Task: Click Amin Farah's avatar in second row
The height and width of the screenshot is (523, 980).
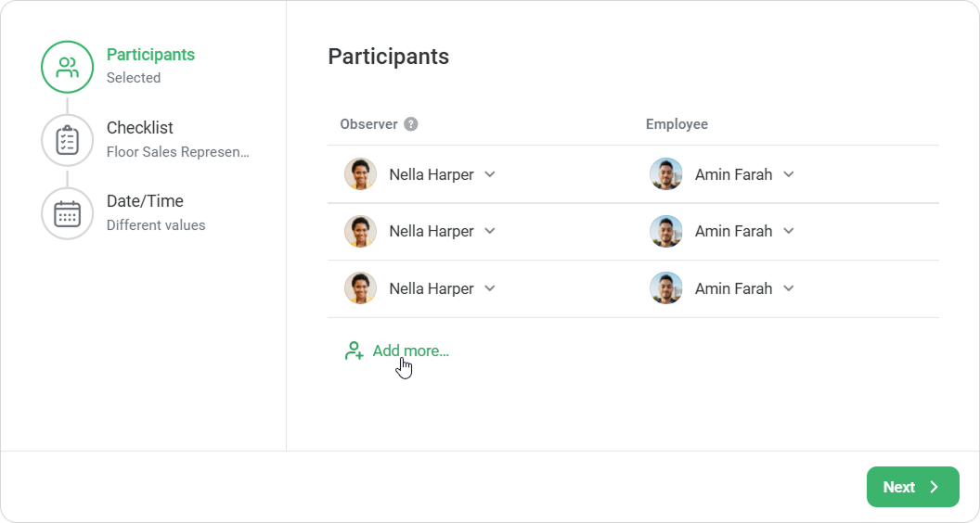Action: click(x=666, y=231)
